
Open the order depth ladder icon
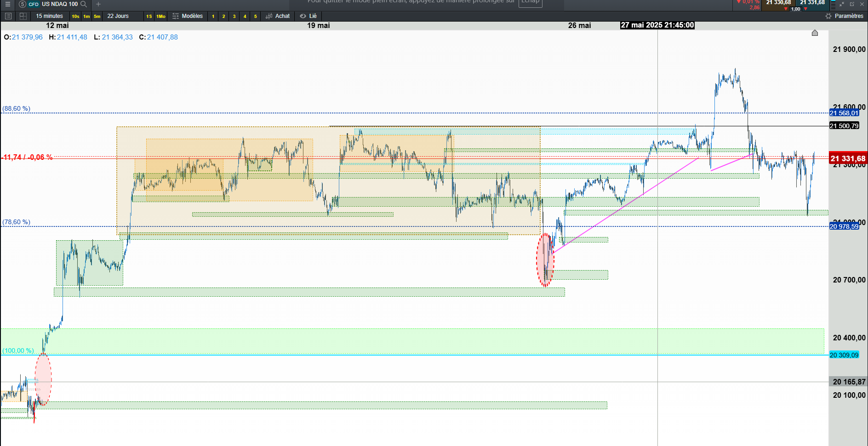point(833,4)
